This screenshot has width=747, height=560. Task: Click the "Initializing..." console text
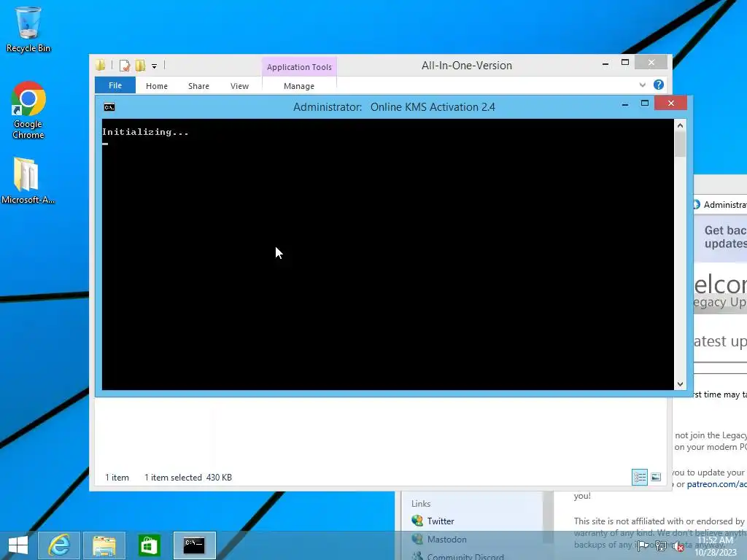click(145, 132)
